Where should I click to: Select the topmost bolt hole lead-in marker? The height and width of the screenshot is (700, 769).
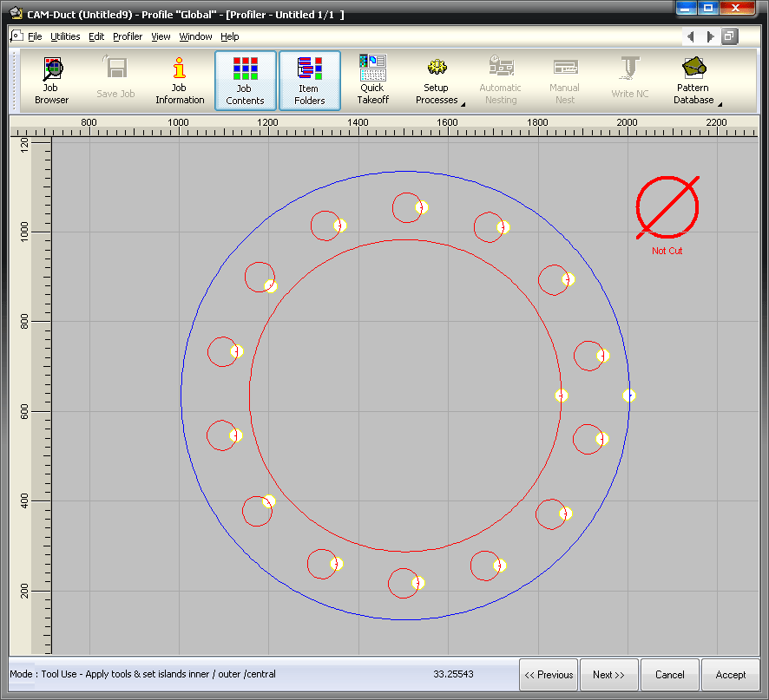tap(422, 207)
